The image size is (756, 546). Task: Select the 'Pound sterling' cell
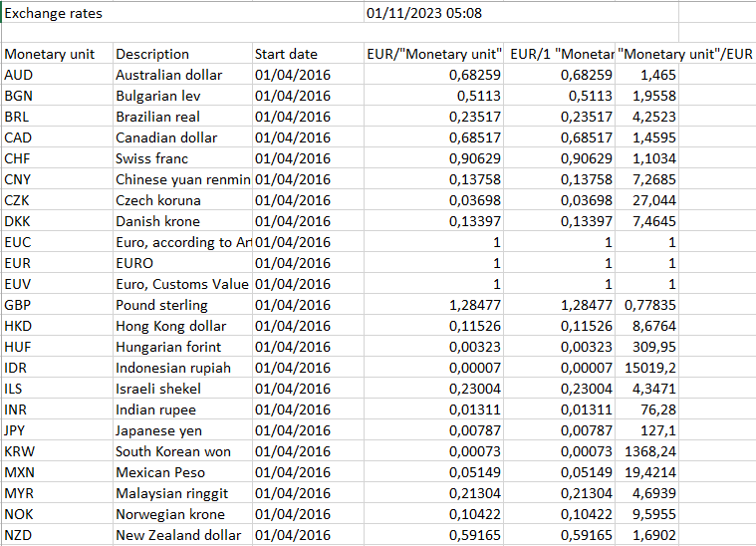161,305
